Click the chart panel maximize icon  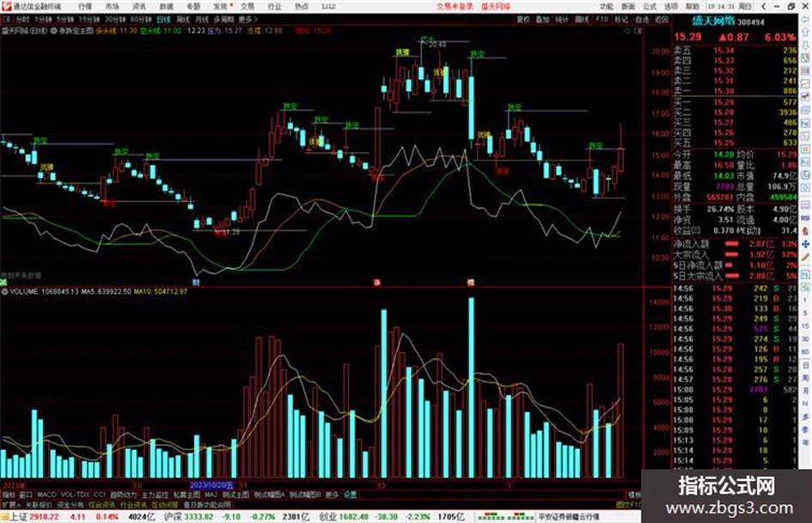(638, 31)
